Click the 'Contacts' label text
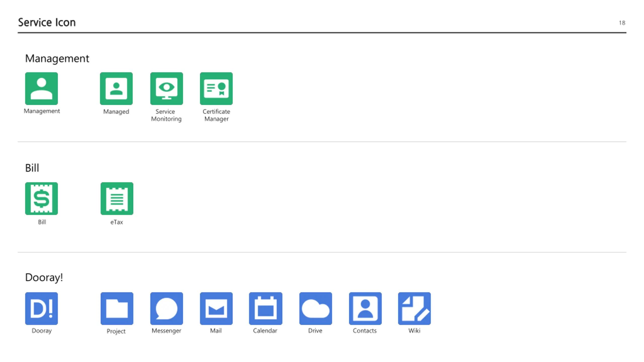644x362 pixels. coord(365,331)
